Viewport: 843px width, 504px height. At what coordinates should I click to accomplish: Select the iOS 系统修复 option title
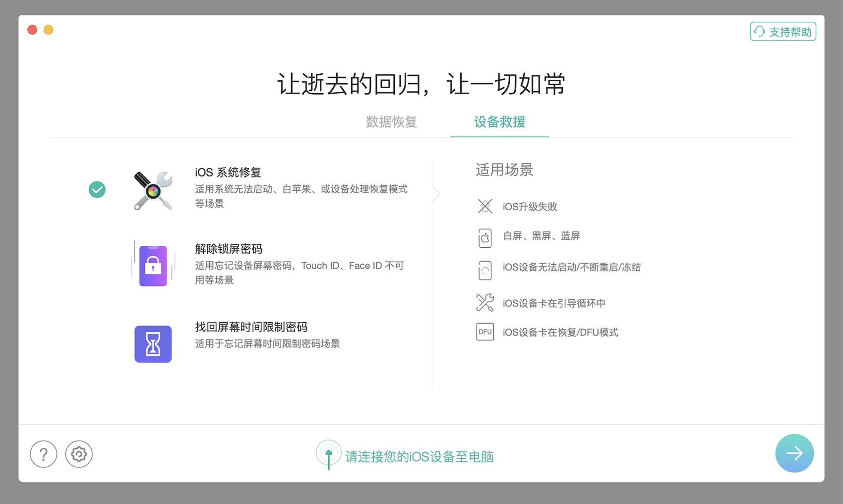point(228,172)
